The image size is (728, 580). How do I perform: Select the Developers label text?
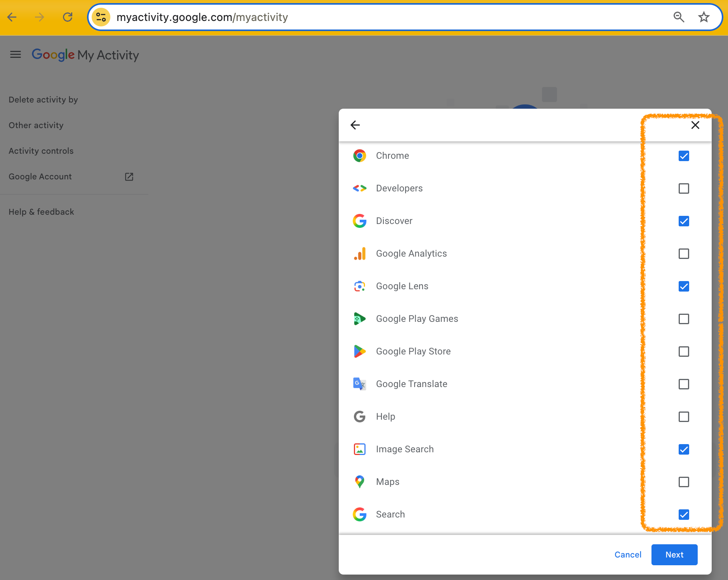(399, 188)
